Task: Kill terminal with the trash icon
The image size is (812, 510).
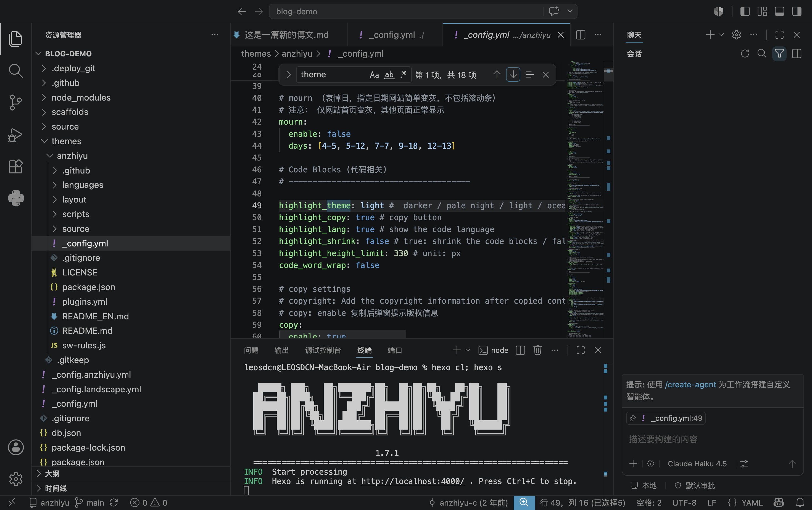Action: point(537,350)
